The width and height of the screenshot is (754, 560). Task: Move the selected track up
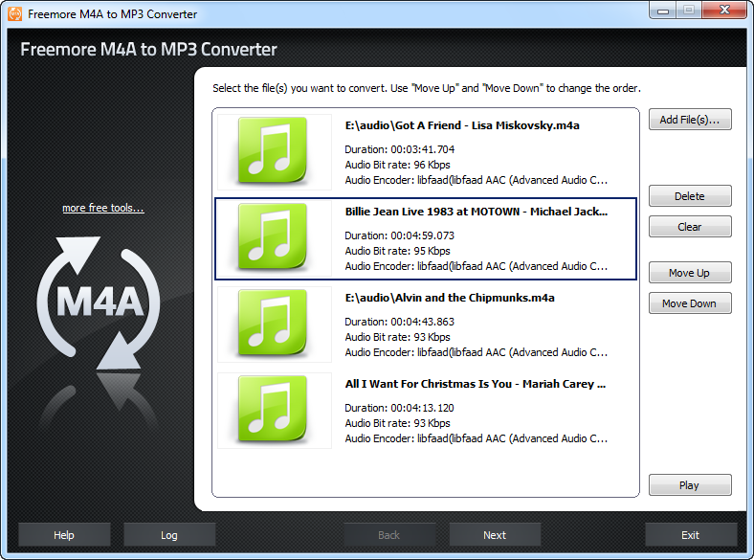[690, 273]
